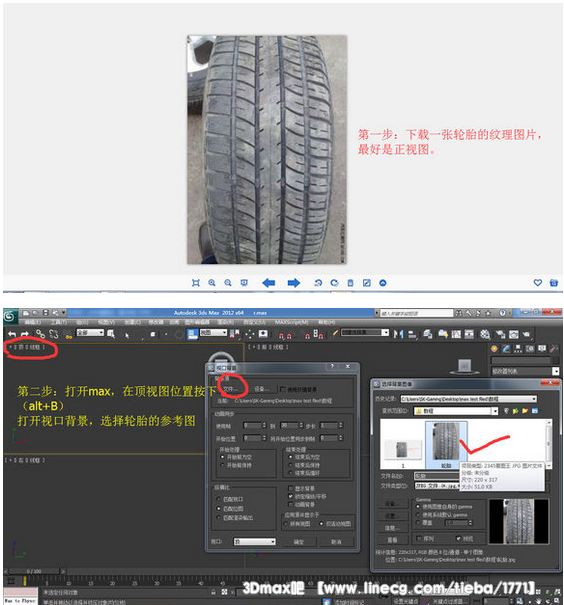Open the Modify panel tab icon
Image resolution: width=564 pixels, height=605 pixels.
[506, 349]
